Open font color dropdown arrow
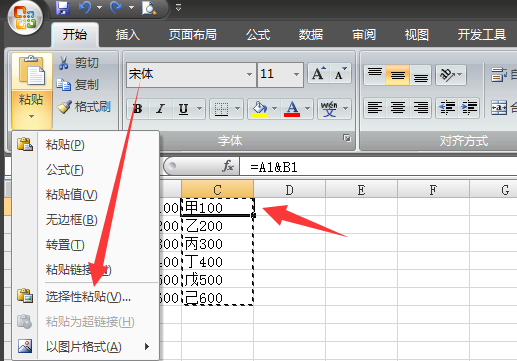The width and height of the screenshot is (517, 361). pyautogui.click(x=308, y=108)
